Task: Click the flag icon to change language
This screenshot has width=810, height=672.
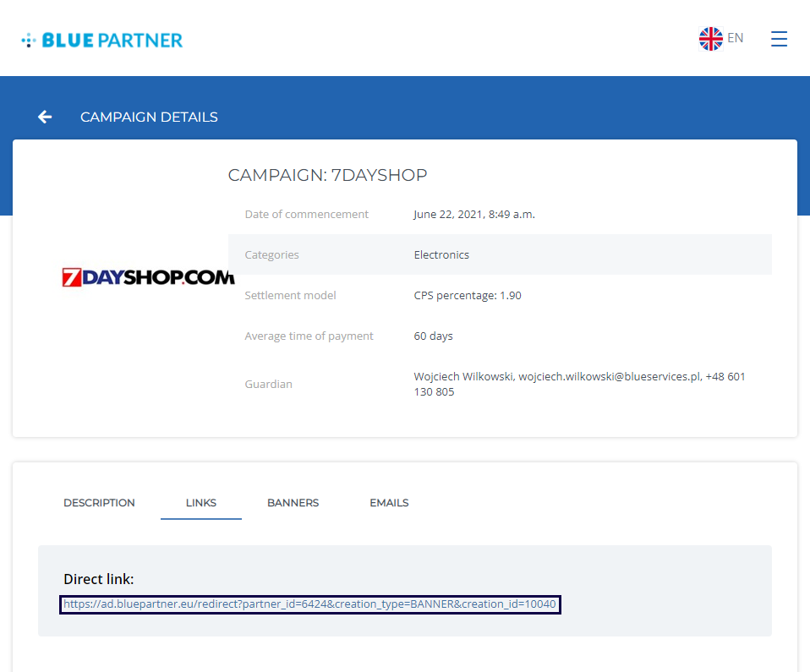Action: click(x=711, y=38)
